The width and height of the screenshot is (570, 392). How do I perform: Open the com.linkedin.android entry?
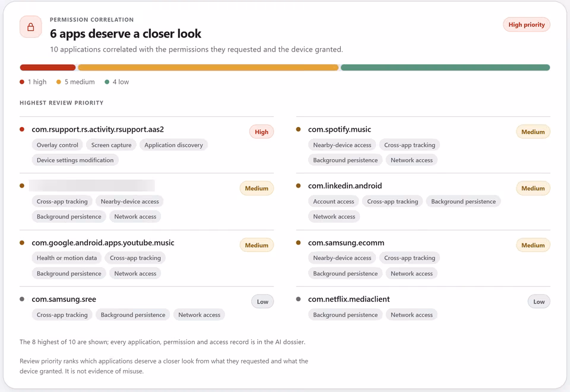click(345, 185)
